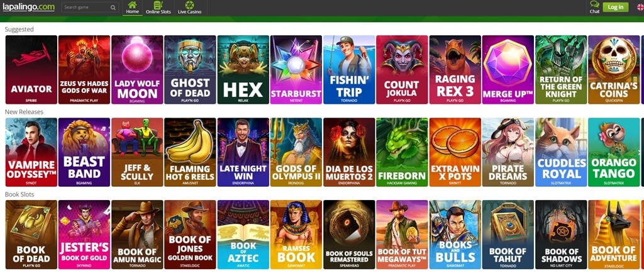This screenshot has height=273, width=644.
Task: Select the Hex game by Relax
Action: [243, 69]
